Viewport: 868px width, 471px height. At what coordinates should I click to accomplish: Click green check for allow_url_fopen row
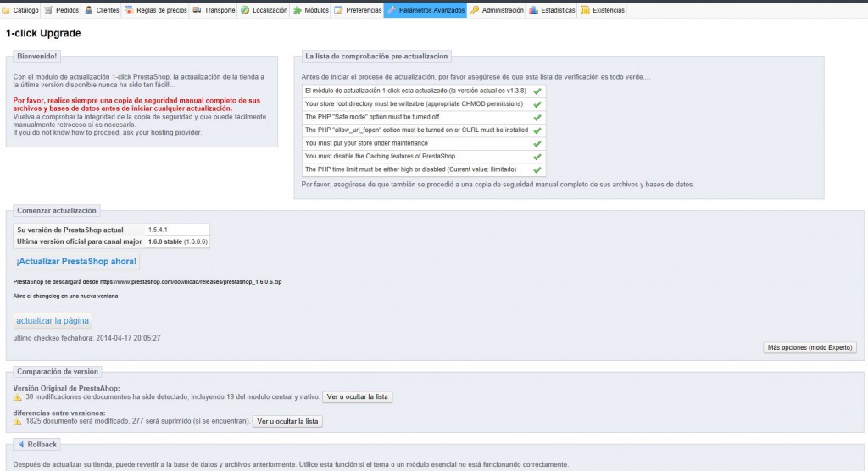[537, 130]
